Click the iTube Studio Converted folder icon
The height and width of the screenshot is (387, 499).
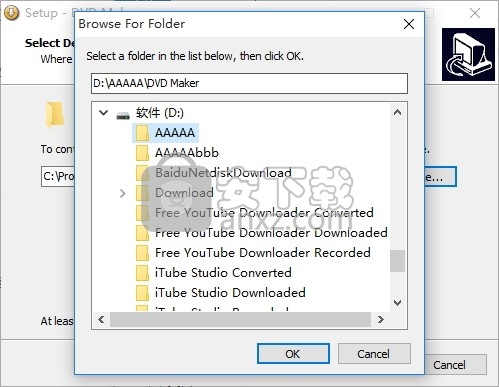pos(142,273)
